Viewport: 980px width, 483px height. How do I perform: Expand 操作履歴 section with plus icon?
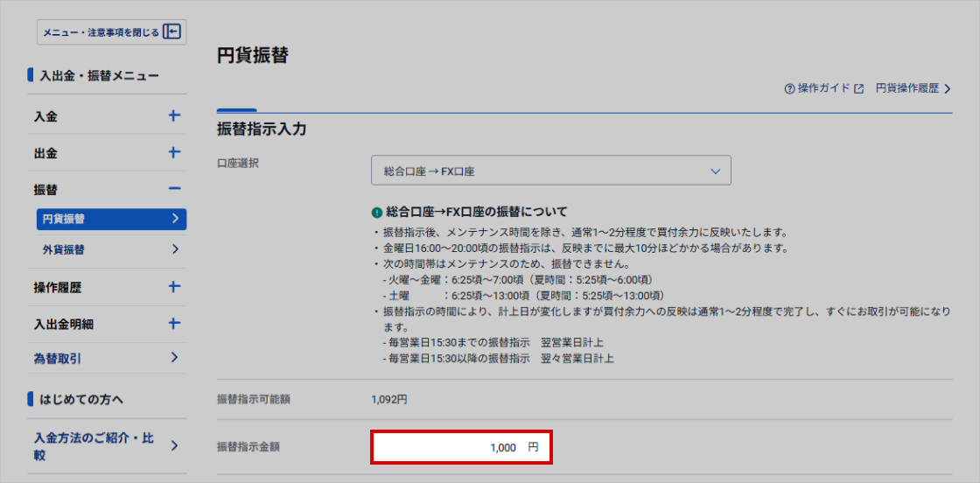coord(174,287)
